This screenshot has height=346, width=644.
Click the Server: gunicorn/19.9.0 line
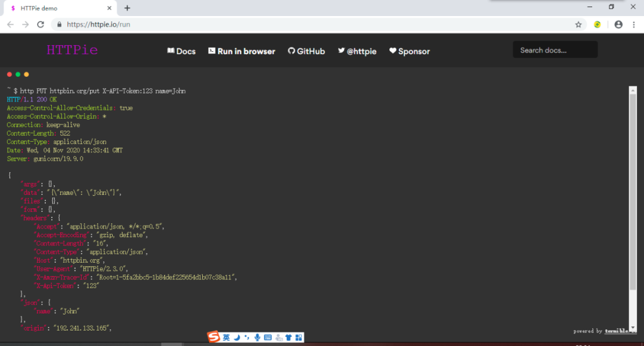pyautogui.click(x=45, y=158)
